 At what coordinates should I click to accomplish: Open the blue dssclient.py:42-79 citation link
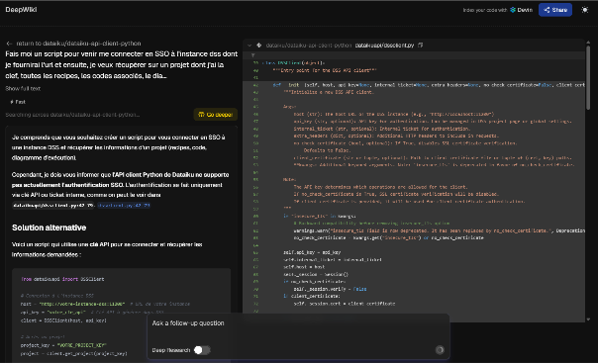124,206
